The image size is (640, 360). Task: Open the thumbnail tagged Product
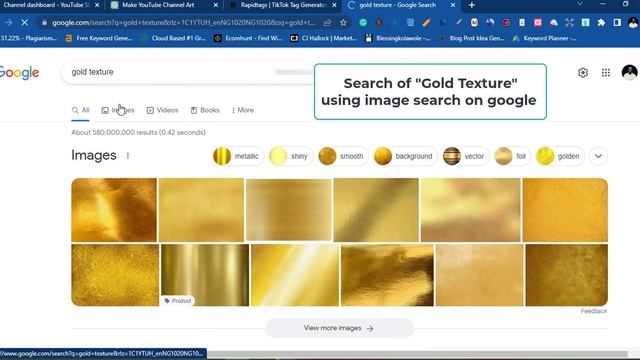[x=205, y=275]
